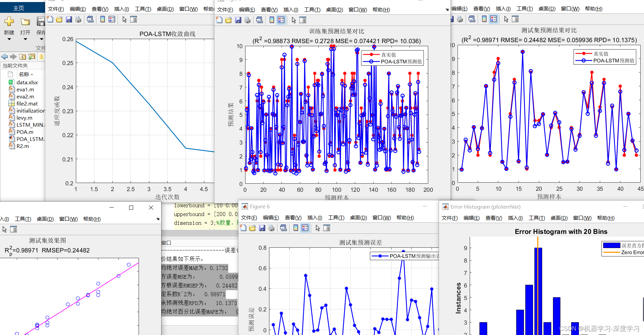Screen dimensions: 644x335
Task: Click Link Plot icon in test set window
Action: (472, 19)
